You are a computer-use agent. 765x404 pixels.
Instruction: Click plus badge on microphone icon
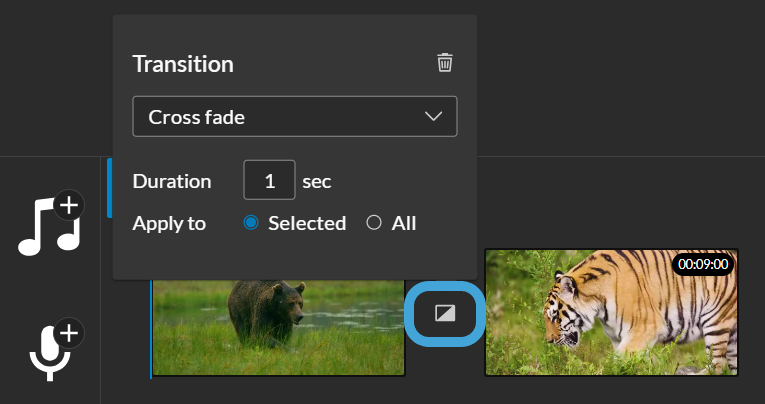coord(69,333)
